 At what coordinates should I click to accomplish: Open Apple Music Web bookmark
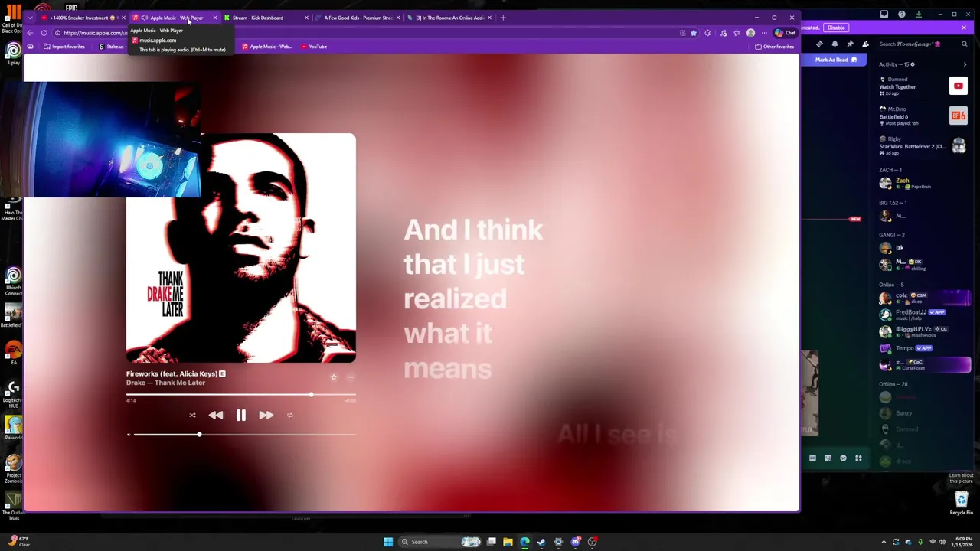[266, 47]
